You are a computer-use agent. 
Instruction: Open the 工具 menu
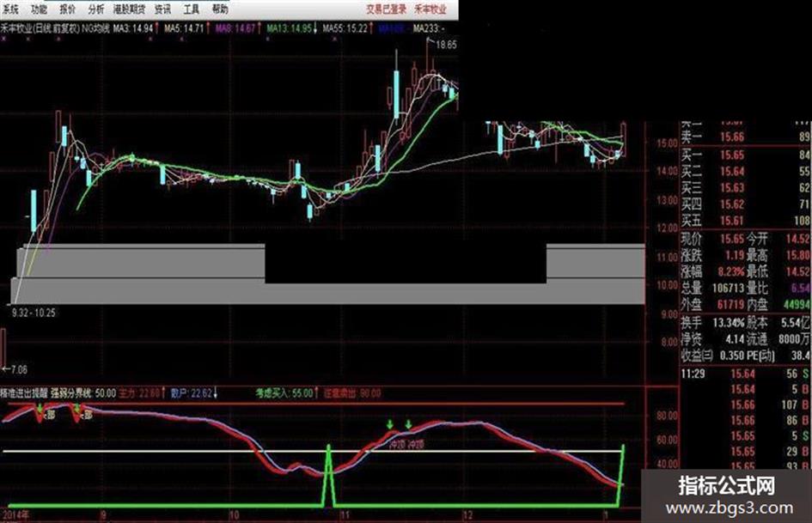tap(191, 9)
